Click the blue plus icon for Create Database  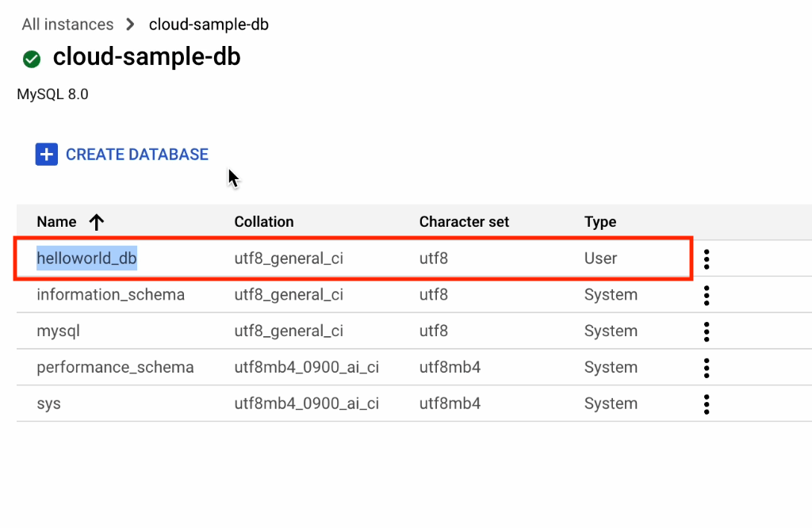pyautogui.click(x=47, y=155)
